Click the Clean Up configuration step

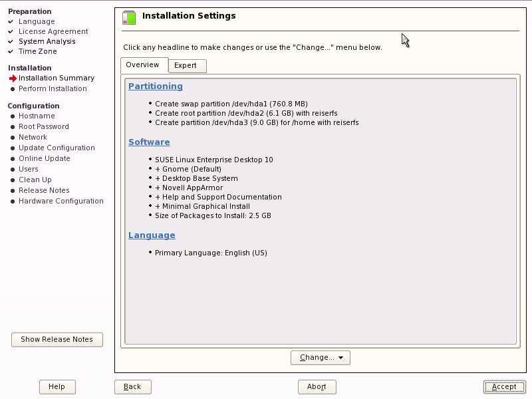[35, 180]
